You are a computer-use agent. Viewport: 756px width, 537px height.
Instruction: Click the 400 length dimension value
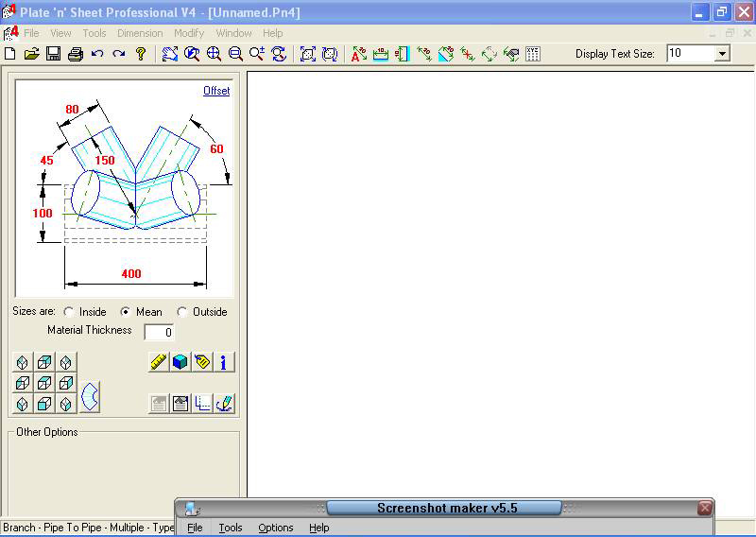pos(131,273)
